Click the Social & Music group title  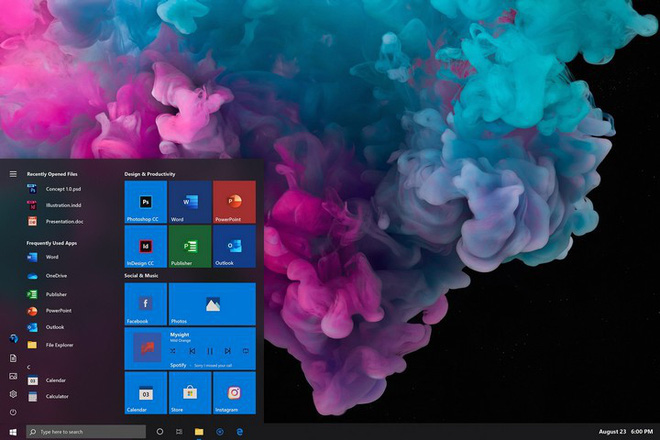(141, 275)
